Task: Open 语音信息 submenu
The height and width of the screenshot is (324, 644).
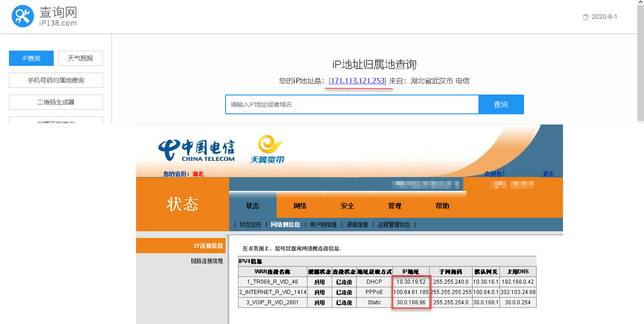Action: (x=357, y=225)
